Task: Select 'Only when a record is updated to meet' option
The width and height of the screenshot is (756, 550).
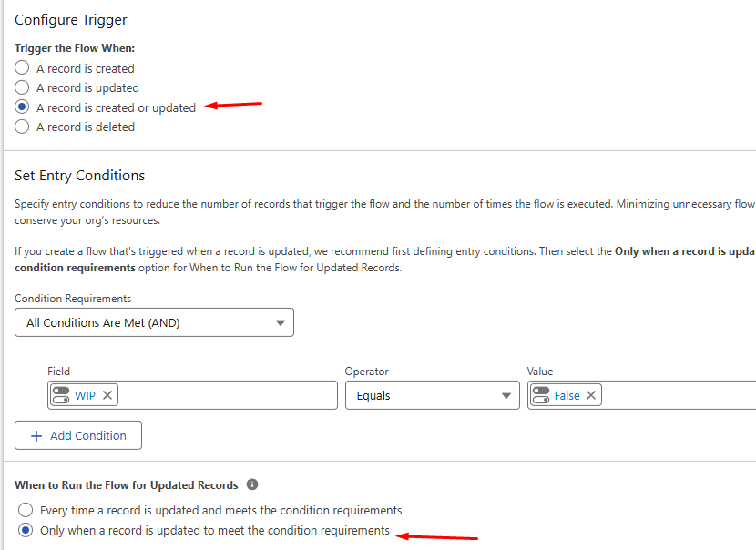Action: tap(26, 530)
